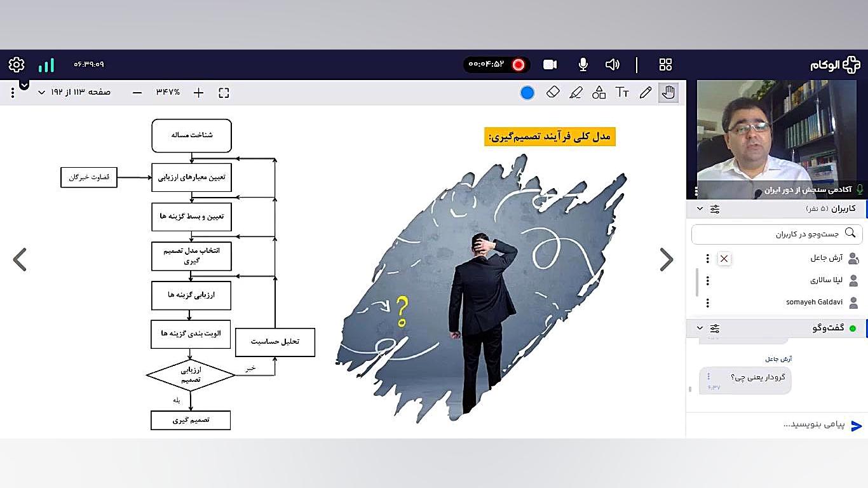868x488 pixels.
Task: Zoom in with the plus button
Action: pos(198,93)
